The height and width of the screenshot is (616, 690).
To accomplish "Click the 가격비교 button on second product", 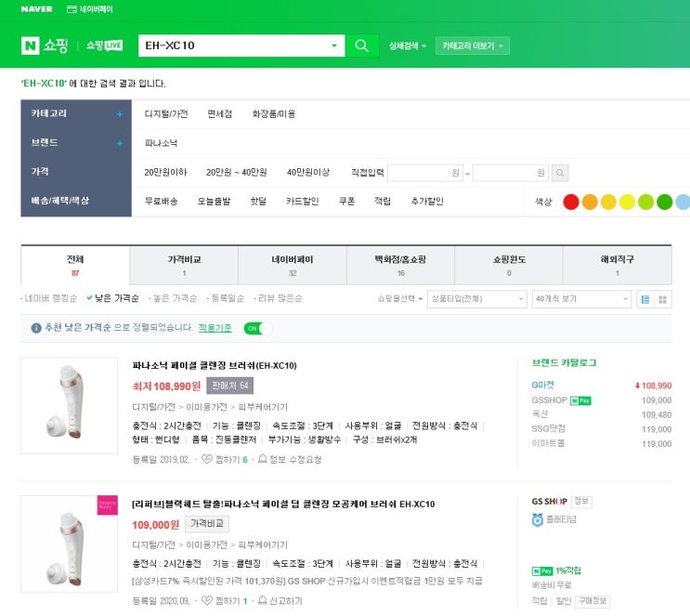I will [x=207, y=523].
